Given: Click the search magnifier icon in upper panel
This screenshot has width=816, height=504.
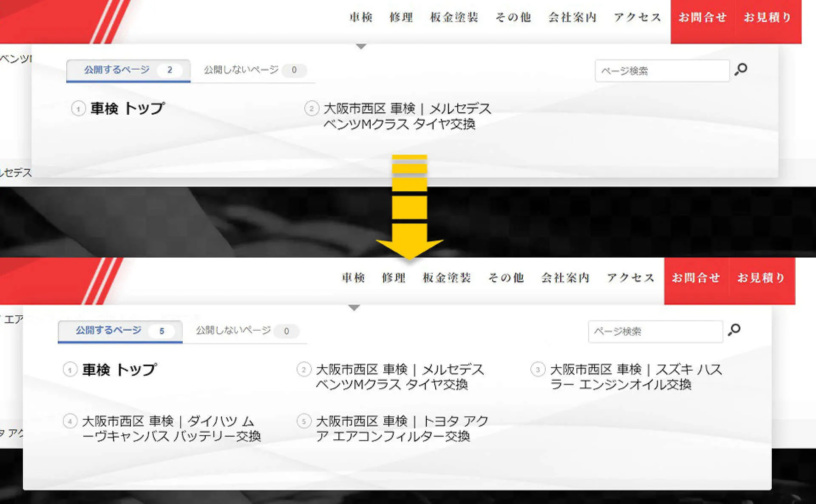Looking at the screenshot, I should (741, 69).
